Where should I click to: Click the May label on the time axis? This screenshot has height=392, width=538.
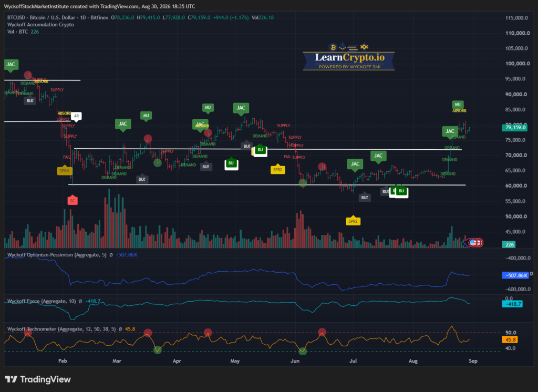(235, 361)
